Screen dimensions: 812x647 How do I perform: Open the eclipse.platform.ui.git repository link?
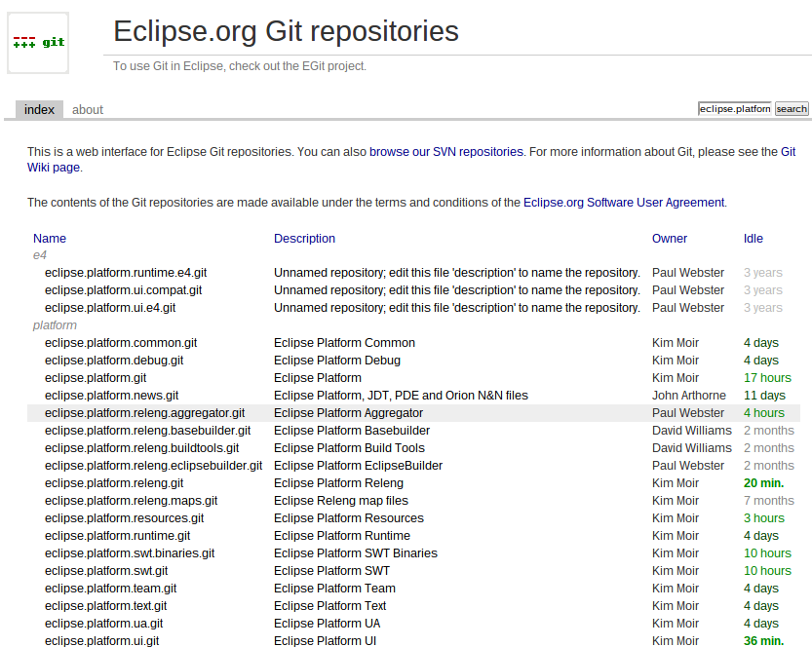[x=102, y=641]
